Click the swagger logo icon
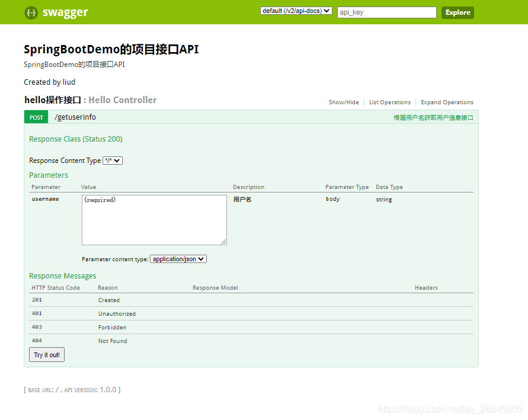 point(30,12)
